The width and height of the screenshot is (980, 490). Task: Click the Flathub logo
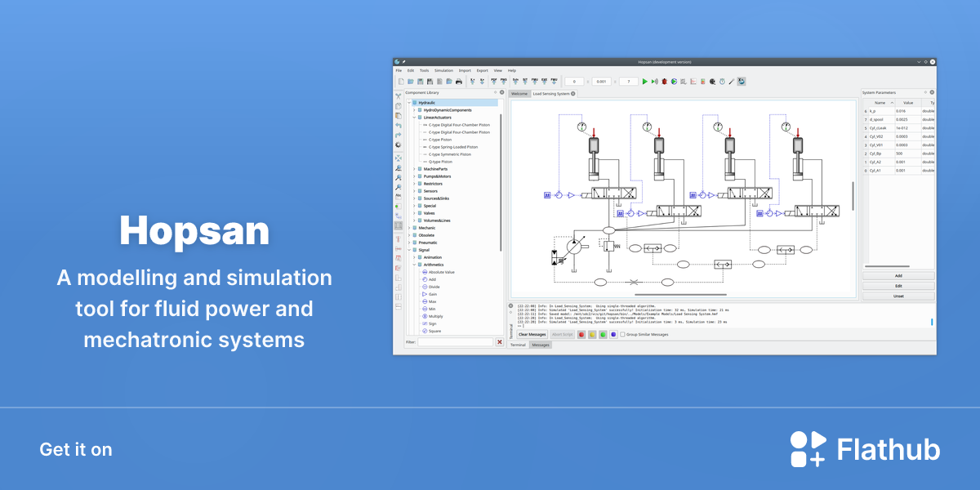[x=865, y=449]
